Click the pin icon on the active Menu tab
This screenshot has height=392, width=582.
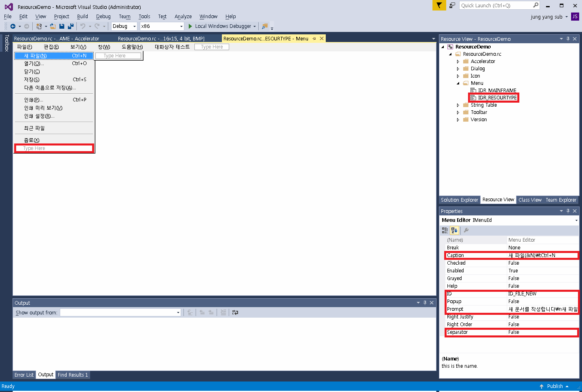coord(314,39)
